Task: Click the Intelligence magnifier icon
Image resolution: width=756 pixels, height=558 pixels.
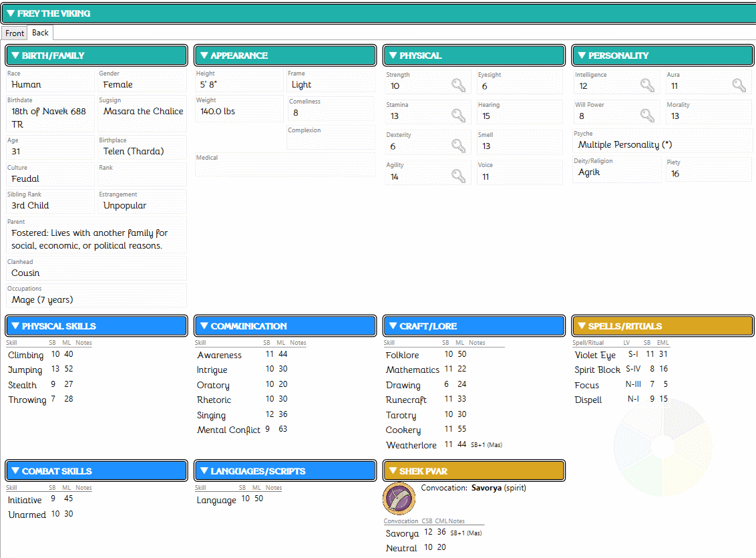Action: point(646,85)
